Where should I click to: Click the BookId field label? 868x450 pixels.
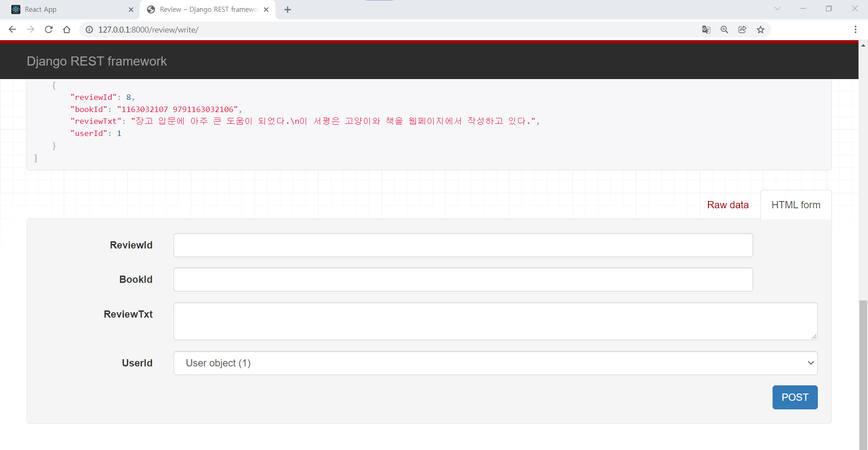136,280
